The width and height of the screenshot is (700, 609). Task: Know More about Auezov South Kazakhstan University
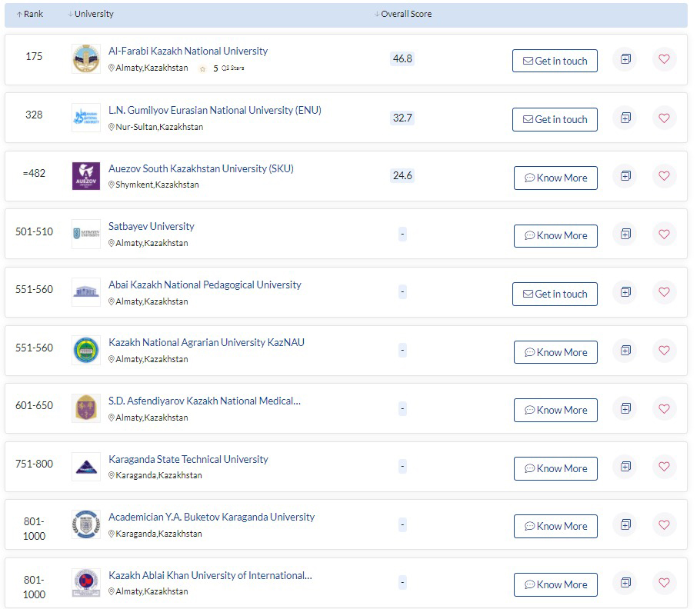click(x=556, y=178)
